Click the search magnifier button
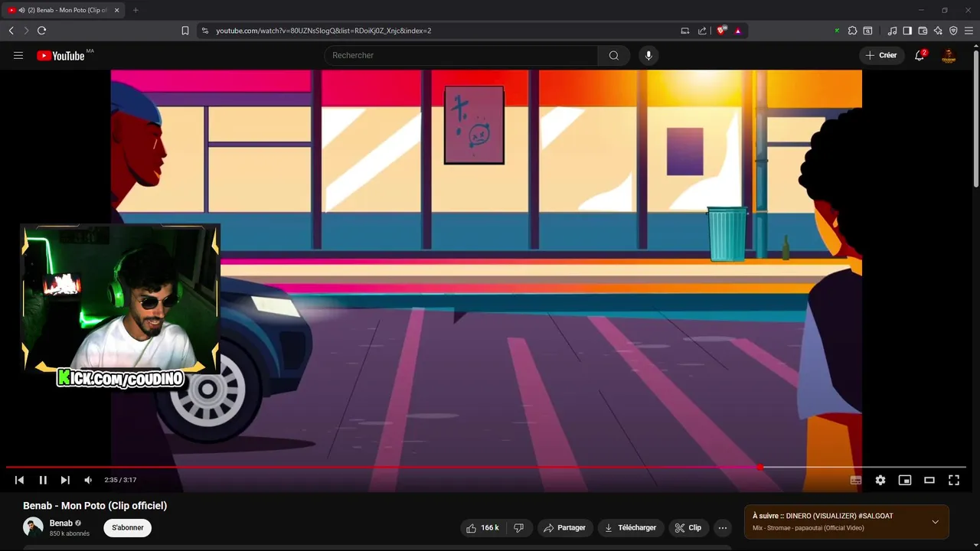980x551 pixels. click(614, 55)
